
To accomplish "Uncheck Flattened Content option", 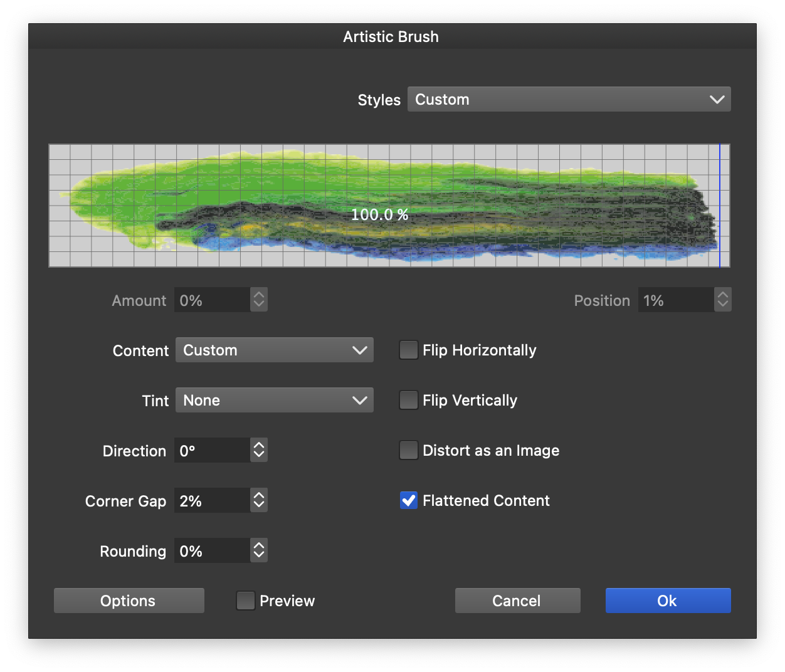I will coord(409,501).
